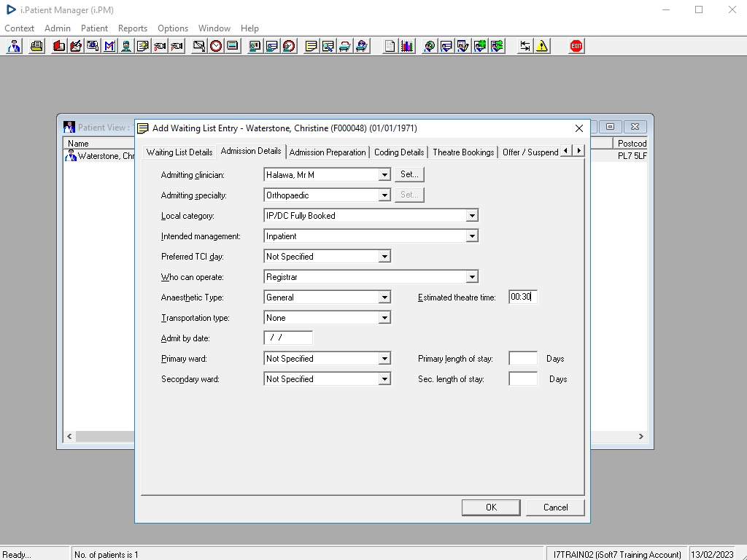Switch to Admission Preparation tab
Screen dimensions: 747x560
click(328, 152)
